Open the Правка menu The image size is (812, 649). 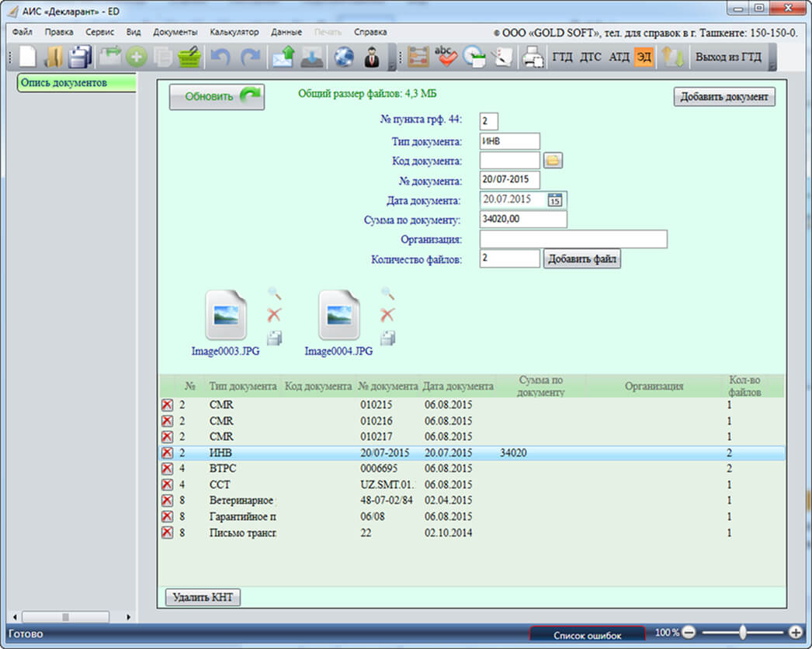58,32
